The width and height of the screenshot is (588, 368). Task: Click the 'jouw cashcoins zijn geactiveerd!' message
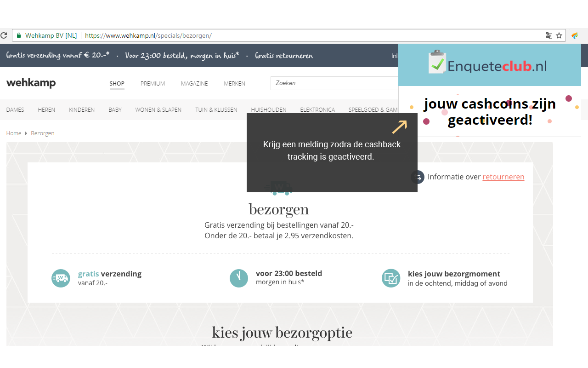tap(490, 112)
